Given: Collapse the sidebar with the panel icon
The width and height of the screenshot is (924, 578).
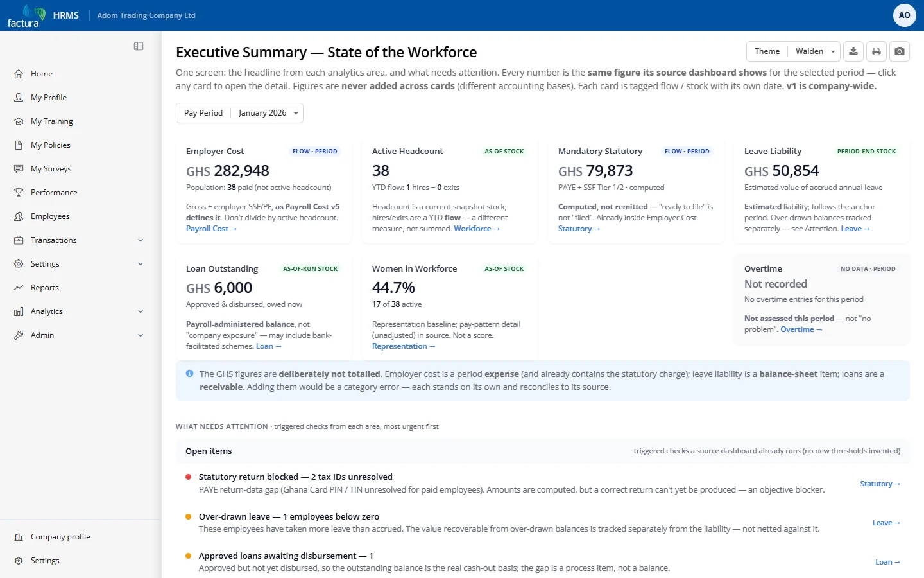Looking at the screenshot, I should pyautogui.click(x=139, y=46).
